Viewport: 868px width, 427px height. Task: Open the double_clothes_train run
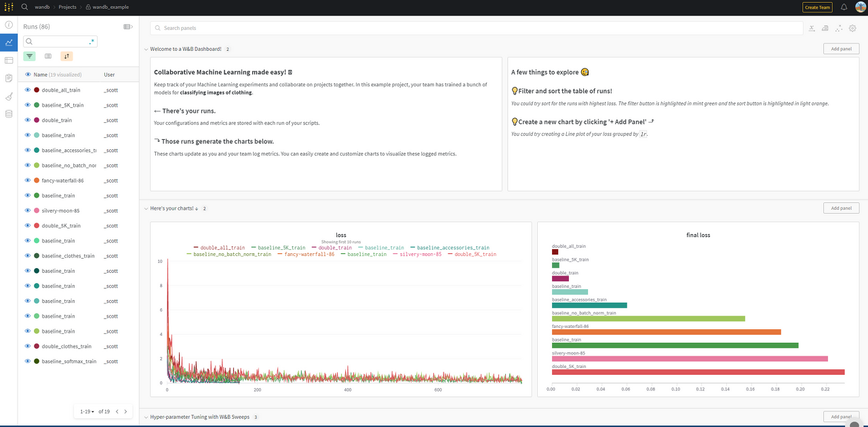pyautogui.click(x=66, y=346)
